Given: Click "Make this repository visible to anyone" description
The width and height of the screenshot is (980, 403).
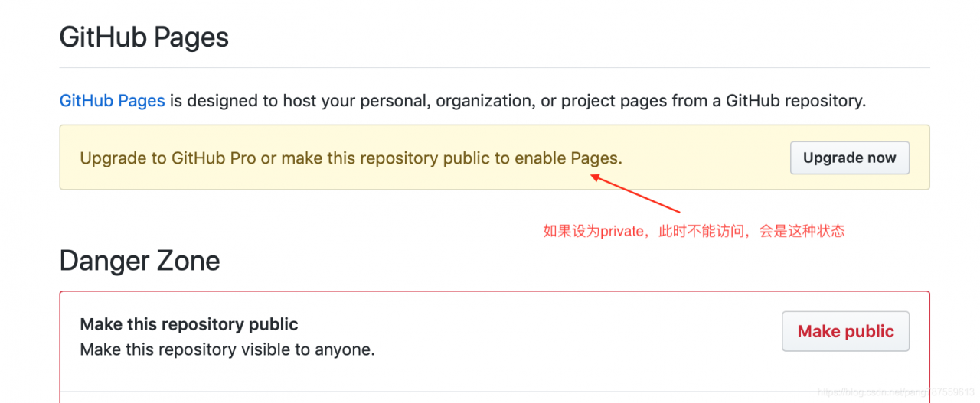Looking at the screenshot, I should 227,349.
